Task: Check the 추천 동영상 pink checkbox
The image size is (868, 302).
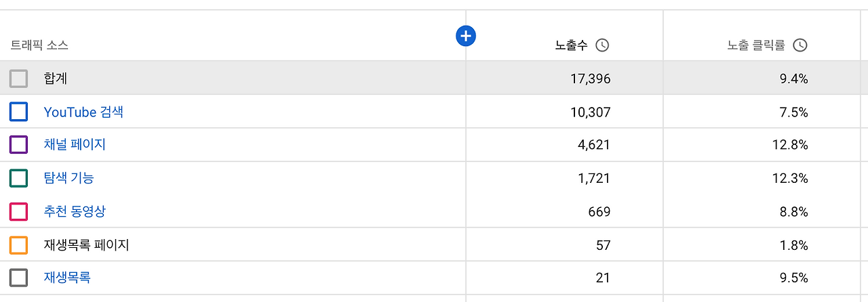Action: 19,211
